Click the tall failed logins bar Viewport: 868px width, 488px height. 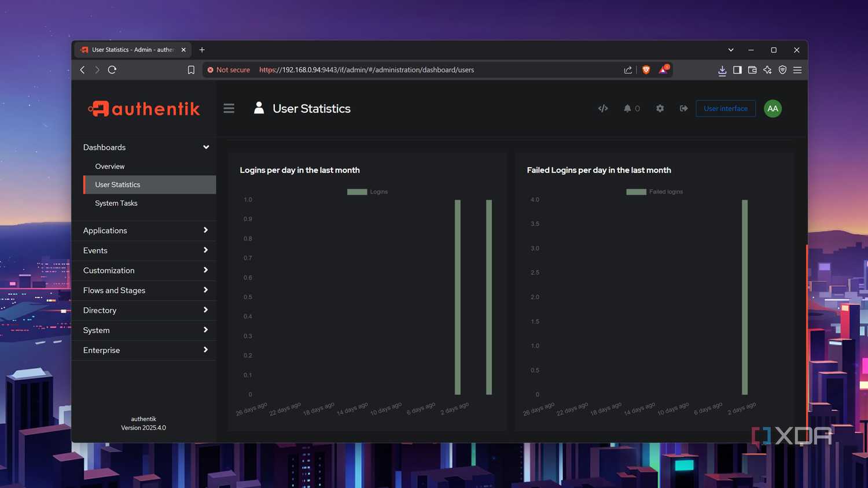click(x=745, y=297)
